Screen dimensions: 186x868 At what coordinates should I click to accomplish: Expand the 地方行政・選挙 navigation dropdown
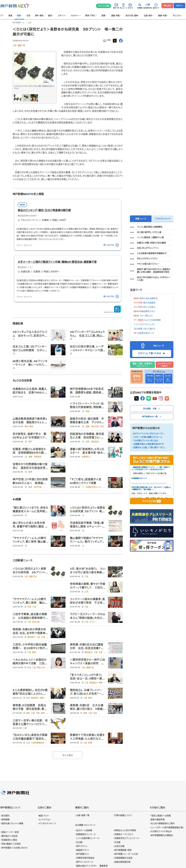132,15
